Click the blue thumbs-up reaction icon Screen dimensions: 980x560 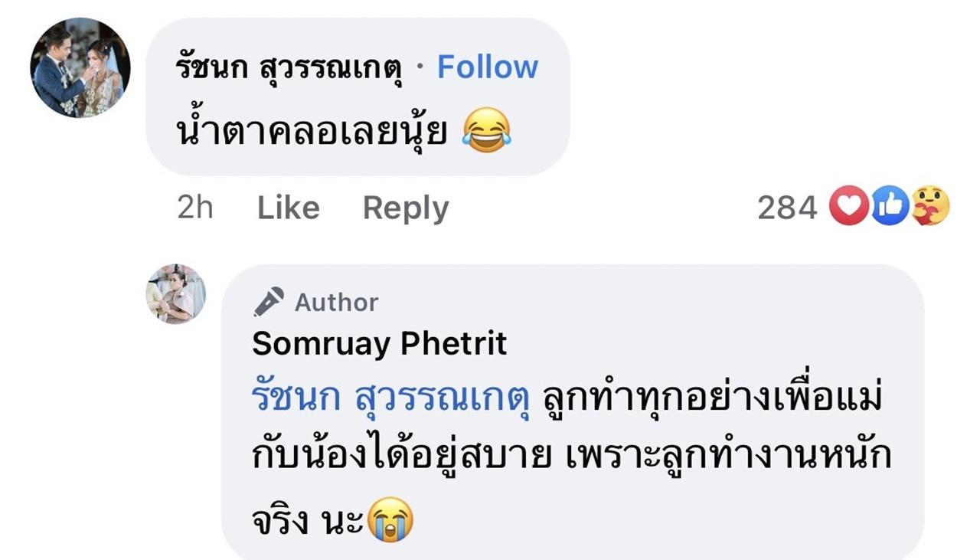[890, 207]
